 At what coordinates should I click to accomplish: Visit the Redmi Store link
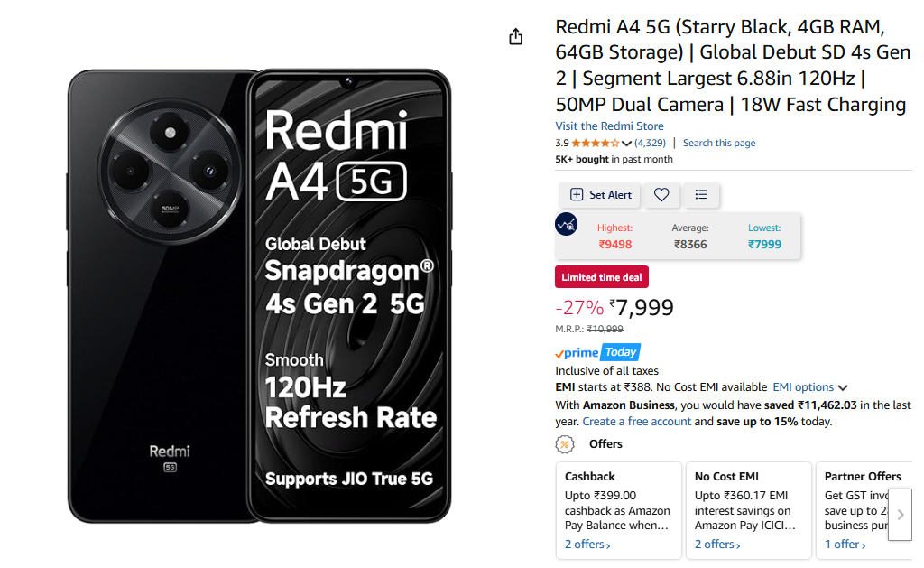(609, 126)
